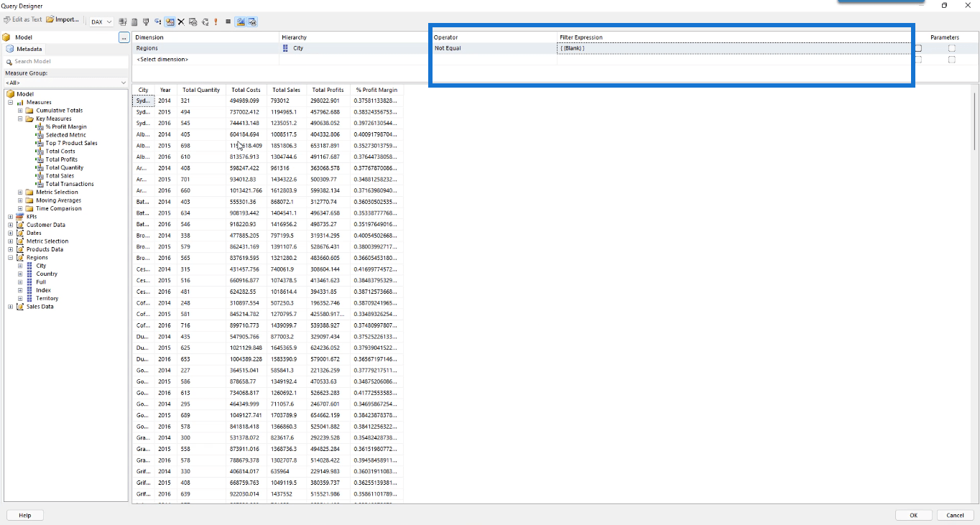Click the Regions dimension cell in the filter grid

[x=206, y=48]
